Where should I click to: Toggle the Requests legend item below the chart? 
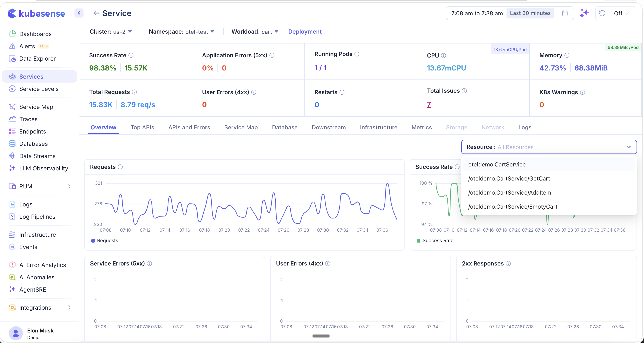[x=105, y=240]
